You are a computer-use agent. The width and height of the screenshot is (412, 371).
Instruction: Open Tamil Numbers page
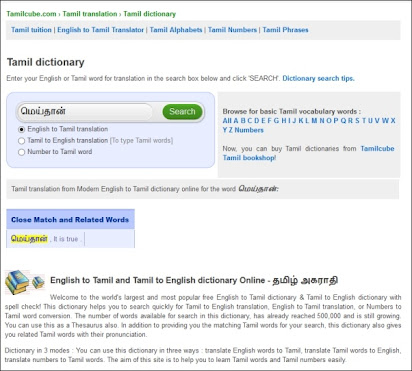[232, 30]
